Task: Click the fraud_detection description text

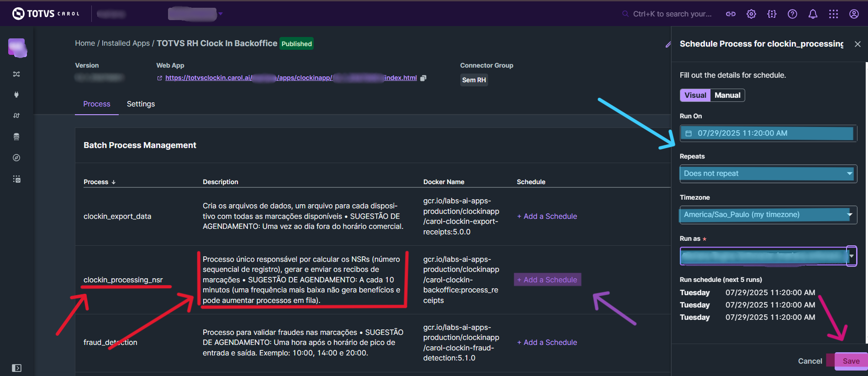Action: pyautogui.click(x=303, y=342)
